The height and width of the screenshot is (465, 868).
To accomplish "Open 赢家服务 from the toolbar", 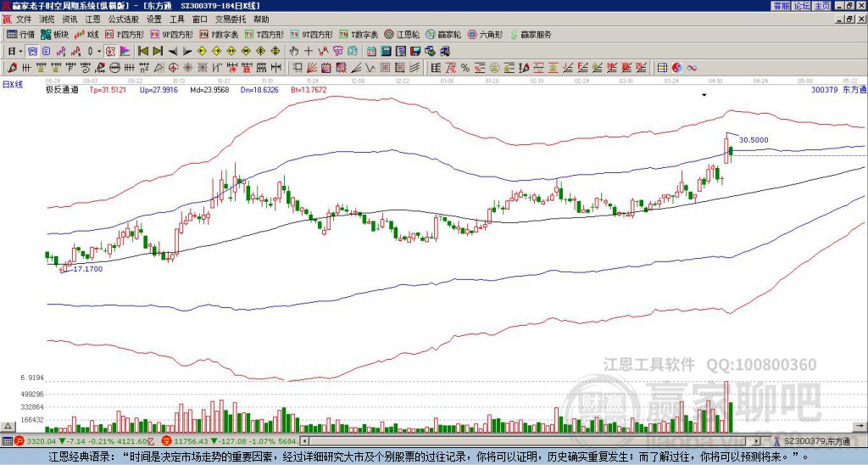I will [x=531, y=34].
